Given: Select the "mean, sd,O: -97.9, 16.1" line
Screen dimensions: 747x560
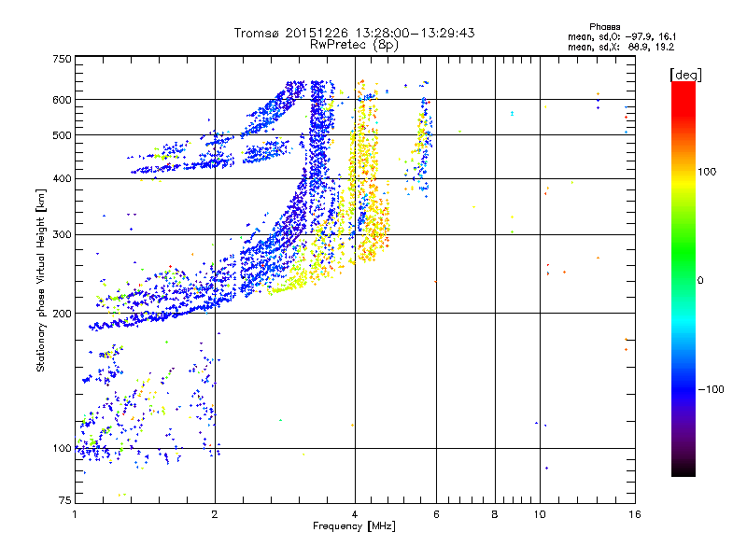Looking at the screenshot, I should point(622,36).
